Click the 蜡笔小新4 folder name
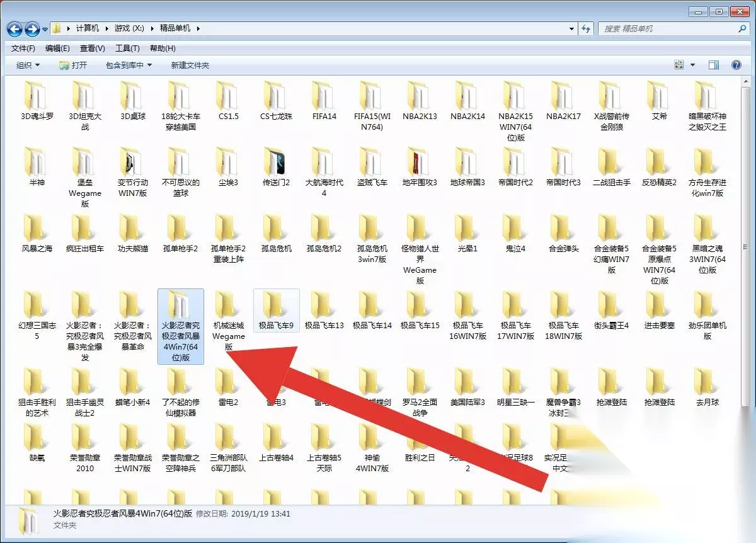This screenshot has width=756, height=543. coord(133,402)
